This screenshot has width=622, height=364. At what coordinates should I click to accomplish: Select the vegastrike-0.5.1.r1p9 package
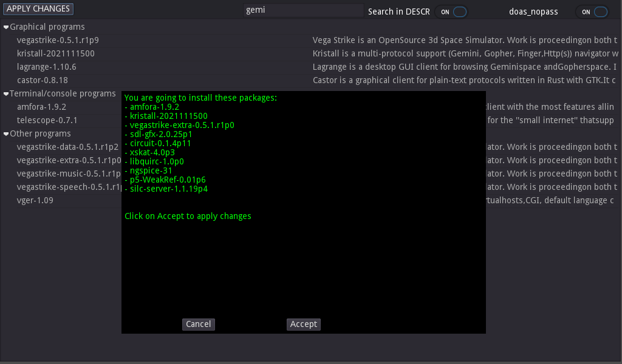pos(58,40)
